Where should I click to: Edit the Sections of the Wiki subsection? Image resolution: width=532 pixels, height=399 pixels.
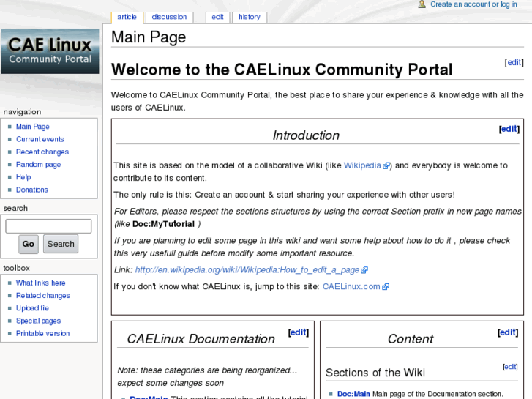click(510, 367)
